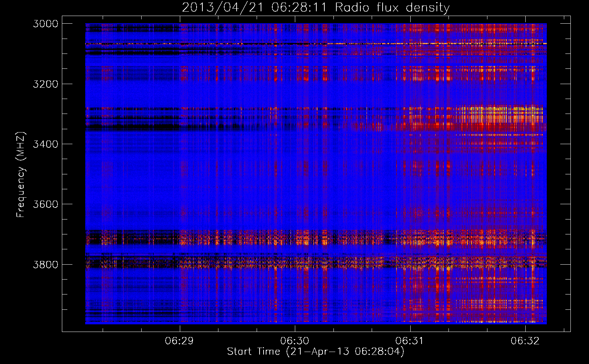Click the plot title '2013/04/21 06:28:11 Radio flux density'

click(x=316, y=7)
